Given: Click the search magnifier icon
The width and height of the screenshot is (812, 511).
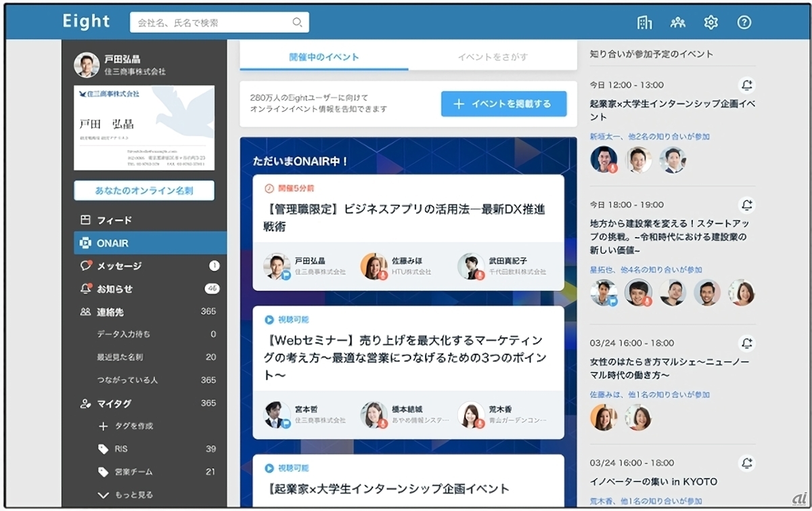Looking at the screenshot, I should click(x=297, y=22).
